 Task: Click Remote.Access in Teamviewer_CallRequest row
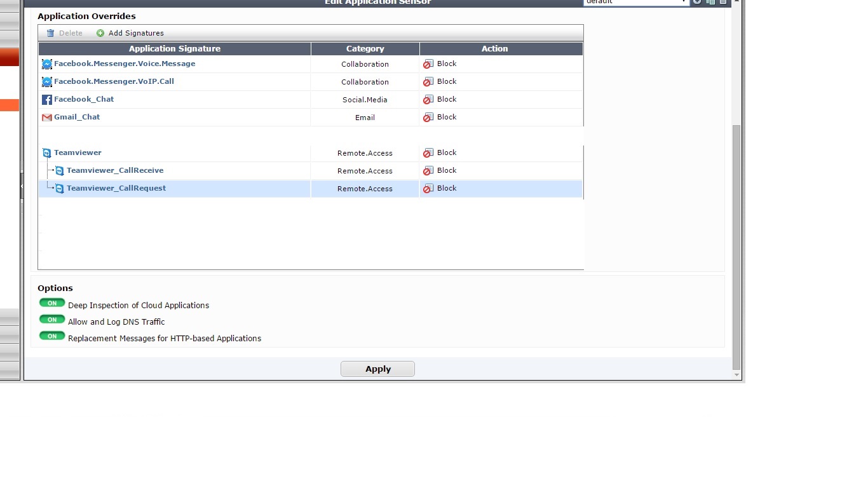[365, 189]
